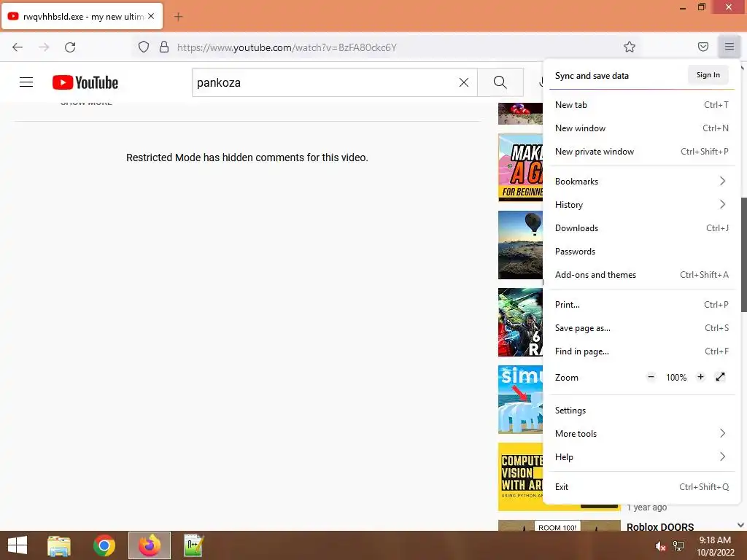Select Save page as... entry
The height and width of the screenshot is (560, 747).
pos(641,327)
